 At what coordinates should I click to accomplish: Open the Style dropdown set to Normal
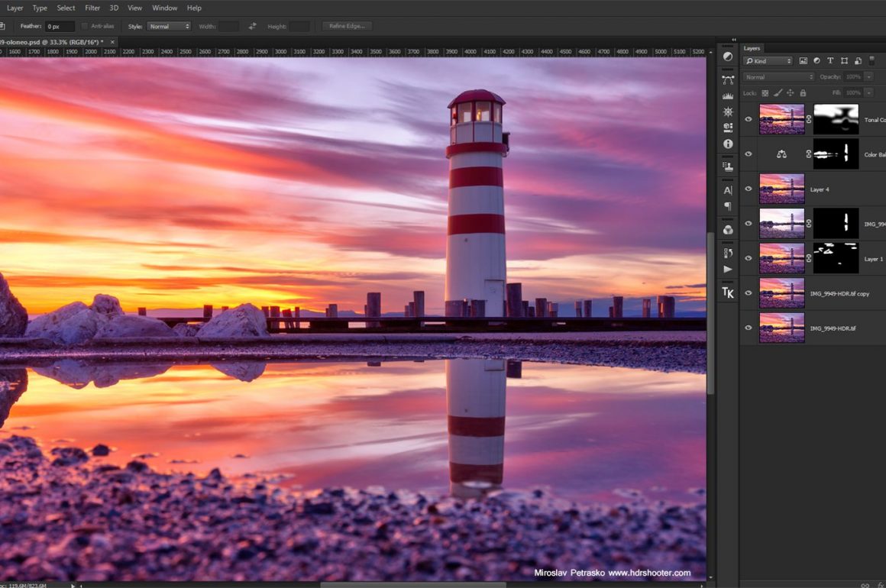point(169,26)
